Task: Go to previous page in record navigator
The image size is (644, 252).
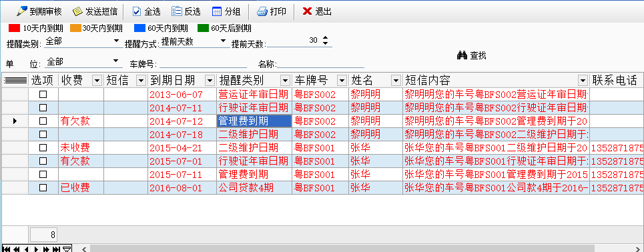Action: click(x=17, y=249)
